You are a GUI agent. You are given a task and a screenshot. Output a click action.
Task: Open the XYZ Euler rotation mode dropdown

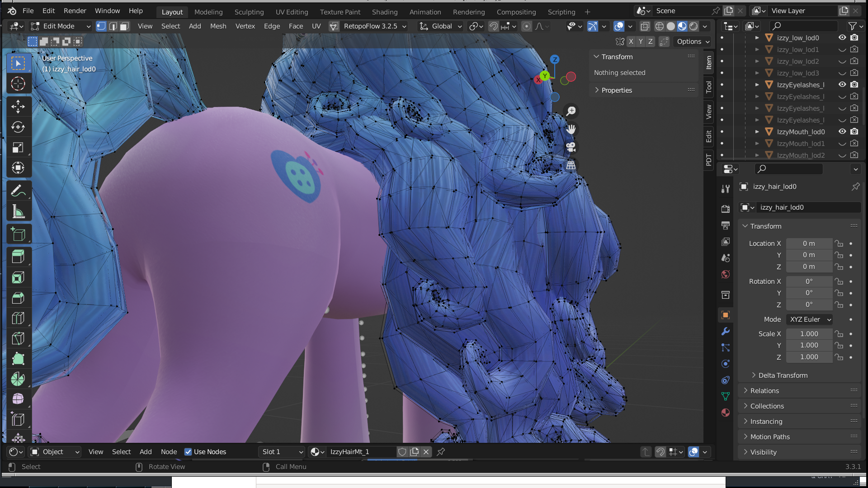coord(810,319)
